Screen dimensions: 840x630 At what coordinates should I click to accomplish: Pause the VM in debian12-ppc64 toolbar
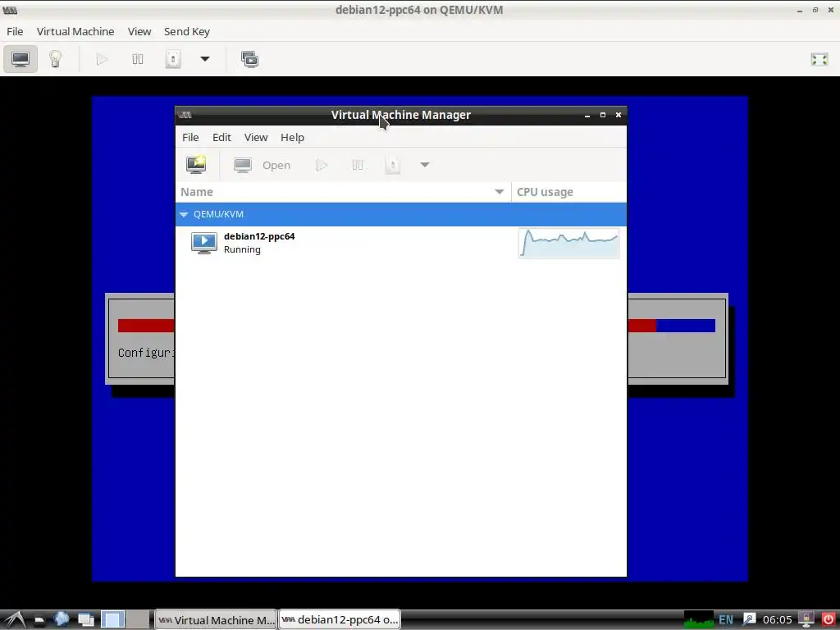[x=138, y=59]
